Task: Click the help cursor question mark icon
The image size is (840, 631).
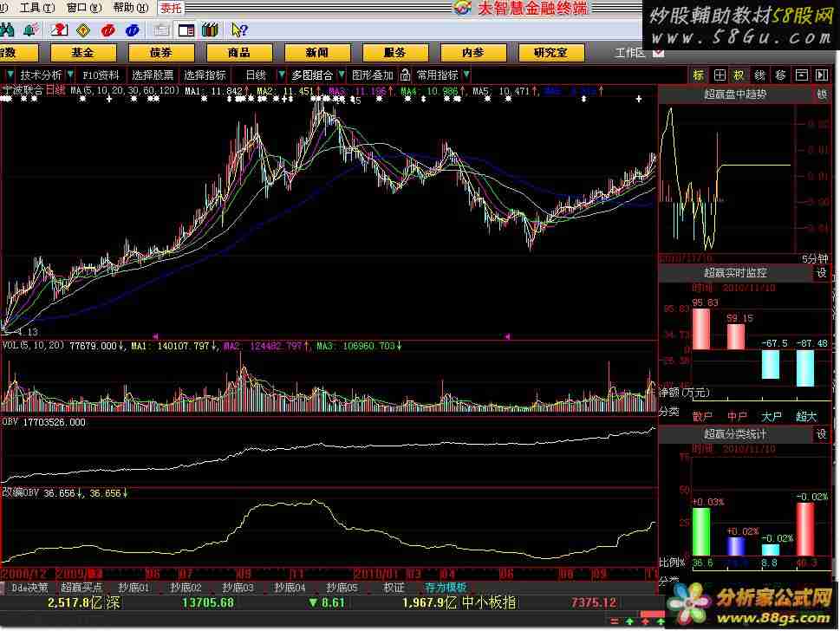Action: coord(238,30)
